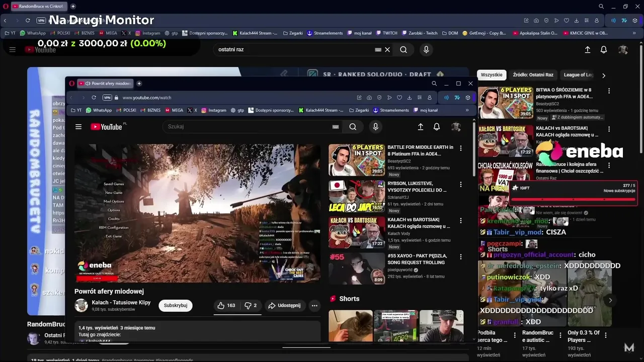Open KAŁACH vs BAROTSIAK thumbnail in front window
This screenshot has height=362, width=644.
coord(357,232)
